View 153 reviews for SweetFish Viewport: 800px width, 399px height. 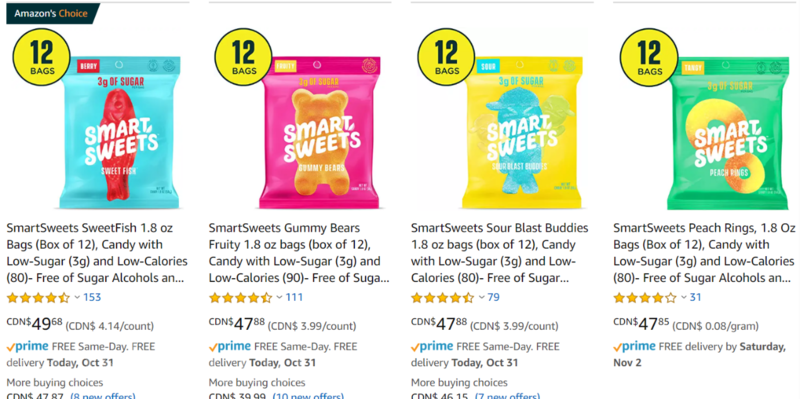[92, 297]
